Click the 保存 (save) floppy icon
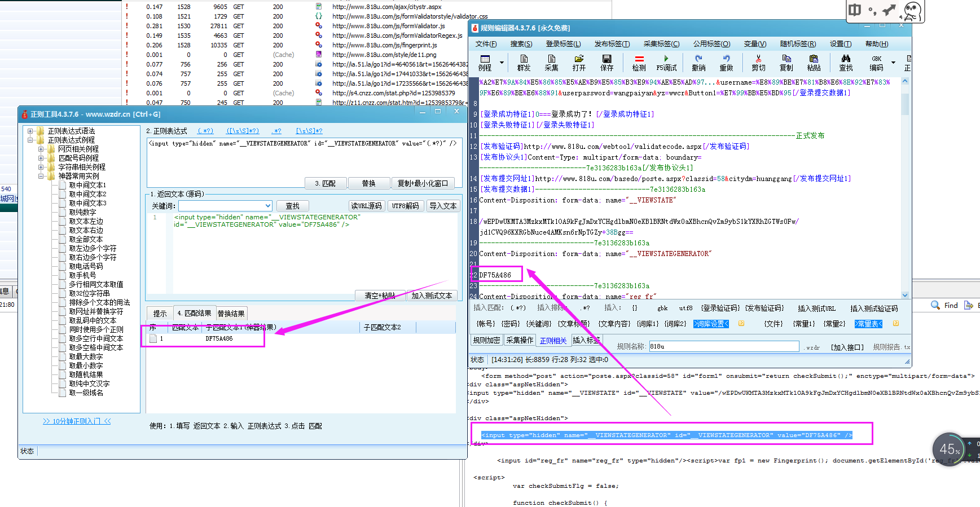 [607, 63]
